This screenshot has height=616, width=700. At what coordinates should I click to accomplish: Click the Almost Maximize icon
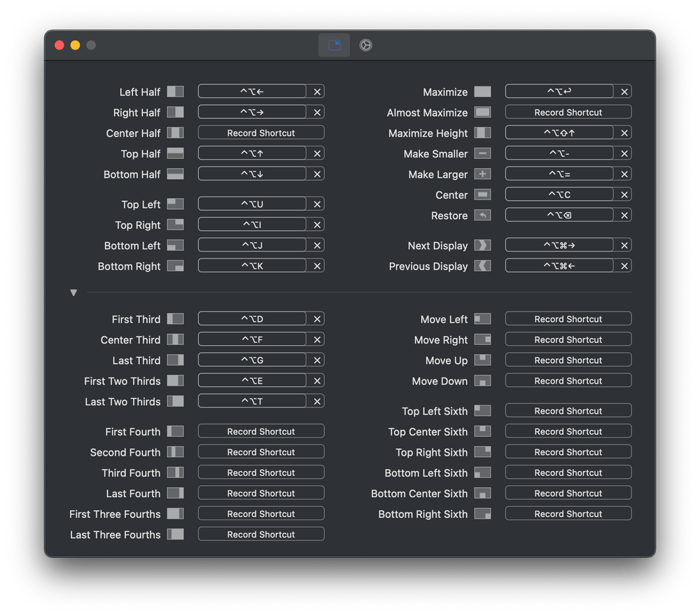pos(484,112)
